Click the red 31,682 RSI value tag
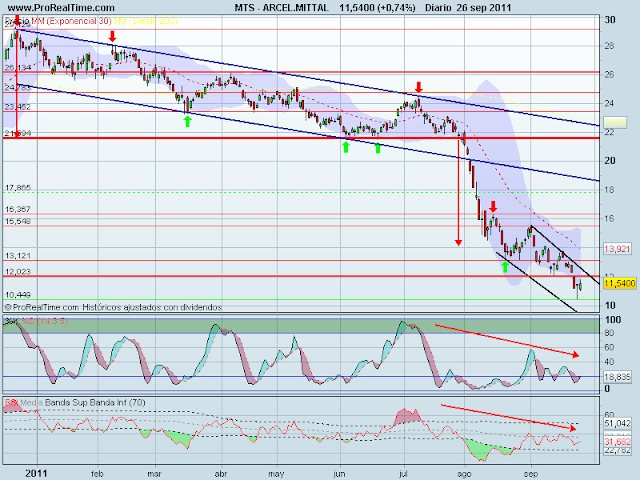 coord(617,442)
